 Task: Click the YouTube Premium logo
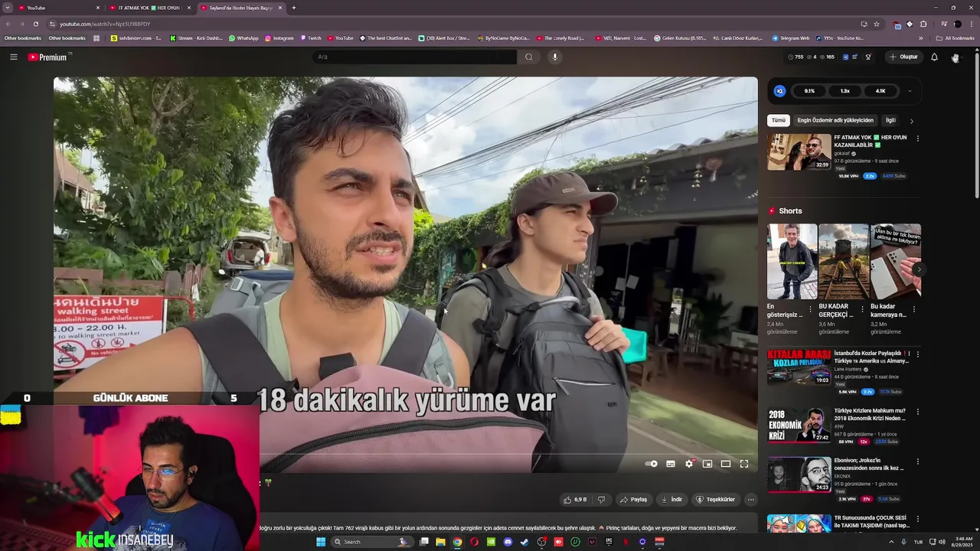[x=47, y=57]
